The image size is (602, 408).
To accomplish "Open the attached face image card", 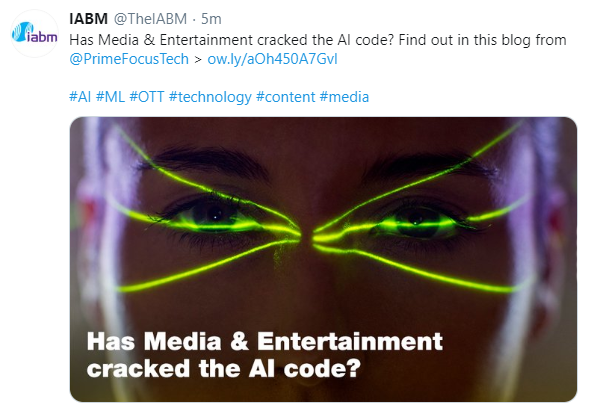I will [x=323, y=259].
